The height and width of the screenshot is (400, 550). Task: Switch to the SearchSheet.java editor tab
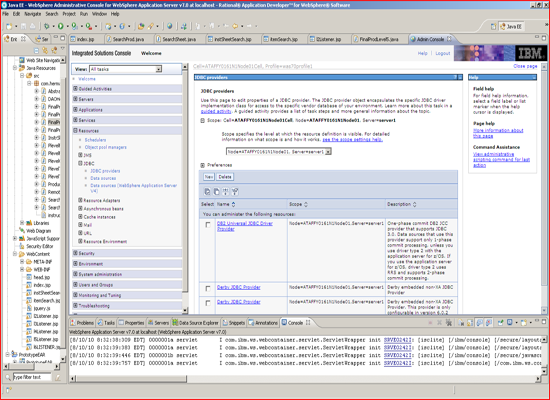coord(176,39)
